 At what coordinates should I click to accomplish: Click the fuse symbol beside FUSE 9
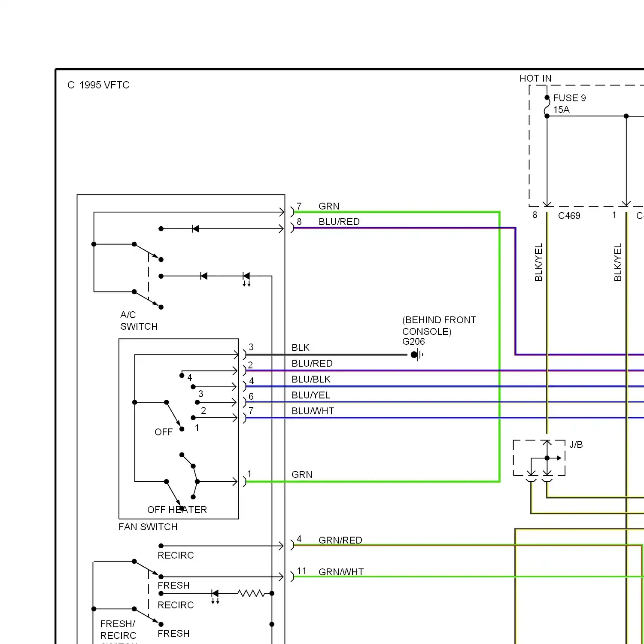pyautogui.click(x=547, y=106)
